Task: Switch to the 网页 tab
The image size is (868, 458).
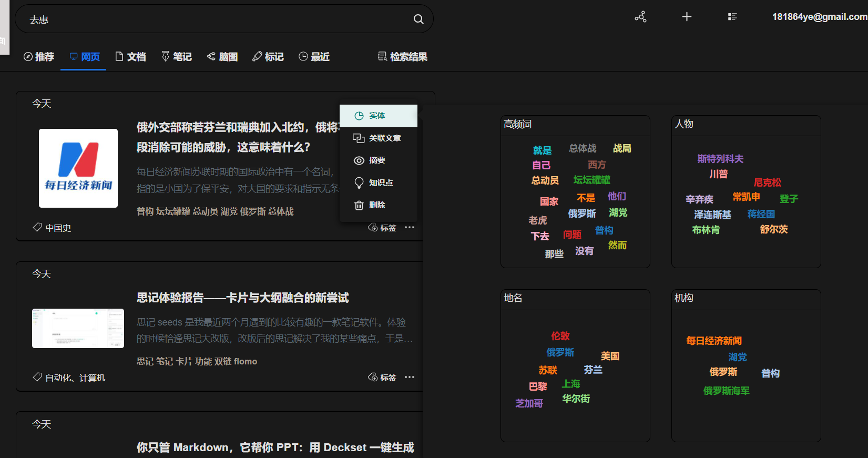Action: pyautogui.click(x=85, y=57)
